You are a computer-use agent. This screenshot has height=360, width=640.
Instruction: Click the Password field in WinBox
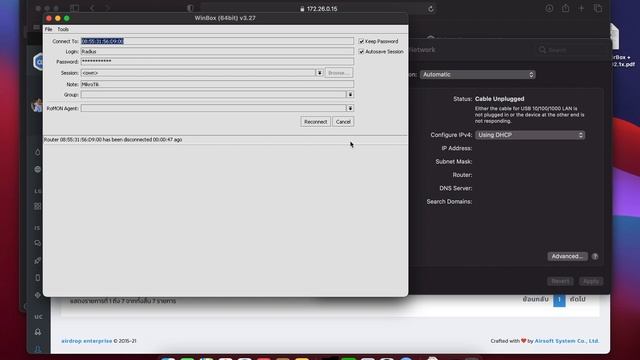click(217, 62)
